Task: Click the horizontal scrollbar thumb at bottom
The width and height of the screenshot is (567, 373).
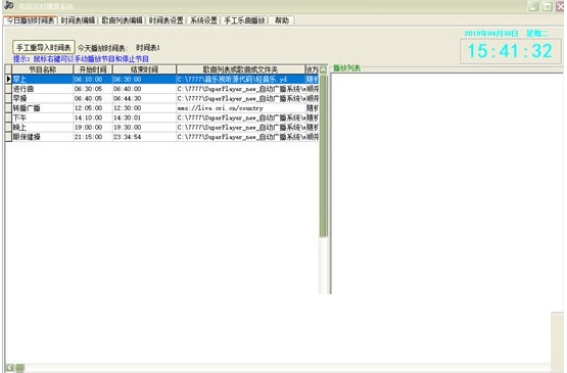Action: click(20, 368)
